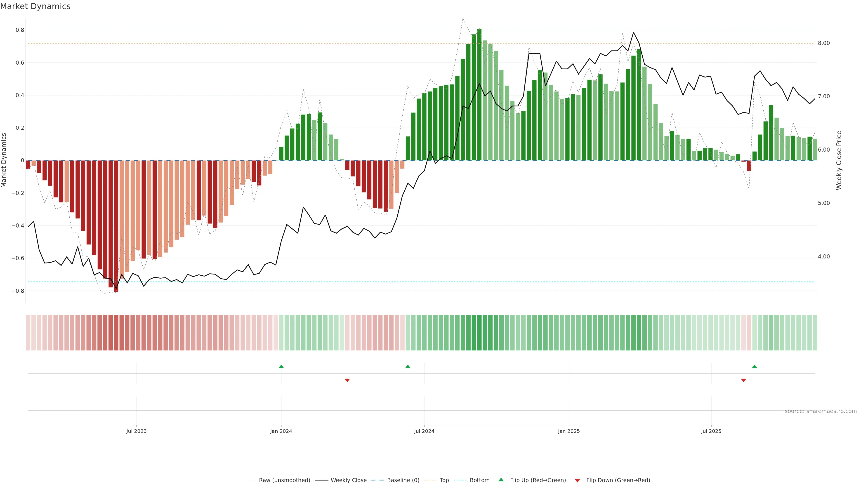Click the Jul 2025 x-axis label
This screenshot has width=868, height=488.
click(711, 431)
